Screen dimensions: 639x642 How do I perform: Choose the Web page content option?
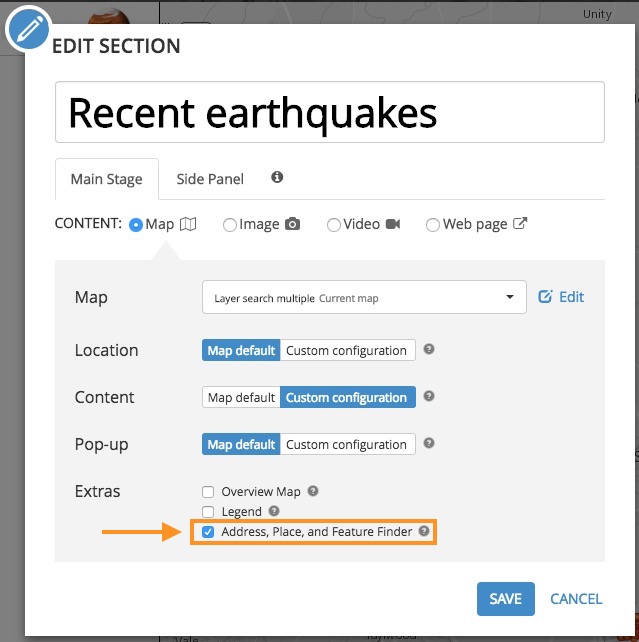click(x=433, y=225)
